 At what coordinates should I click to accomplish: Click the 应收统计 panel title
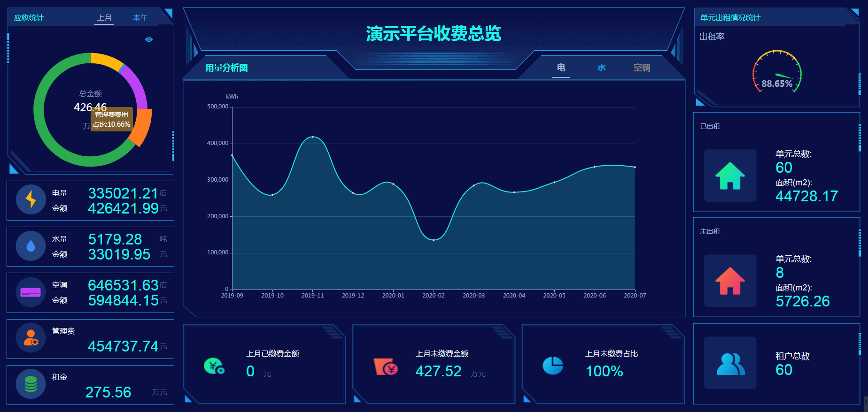click(29, 18)
